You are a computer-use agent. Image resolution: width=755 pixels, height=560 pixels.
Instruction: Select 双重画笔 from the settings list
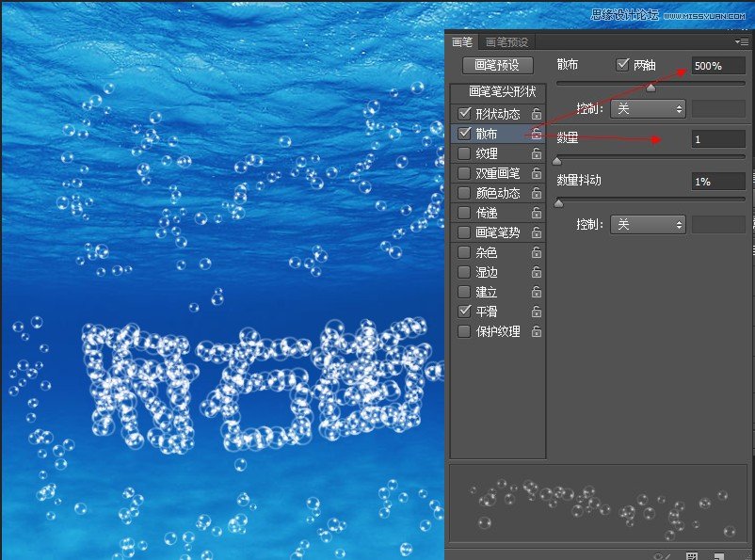(491, 172)
